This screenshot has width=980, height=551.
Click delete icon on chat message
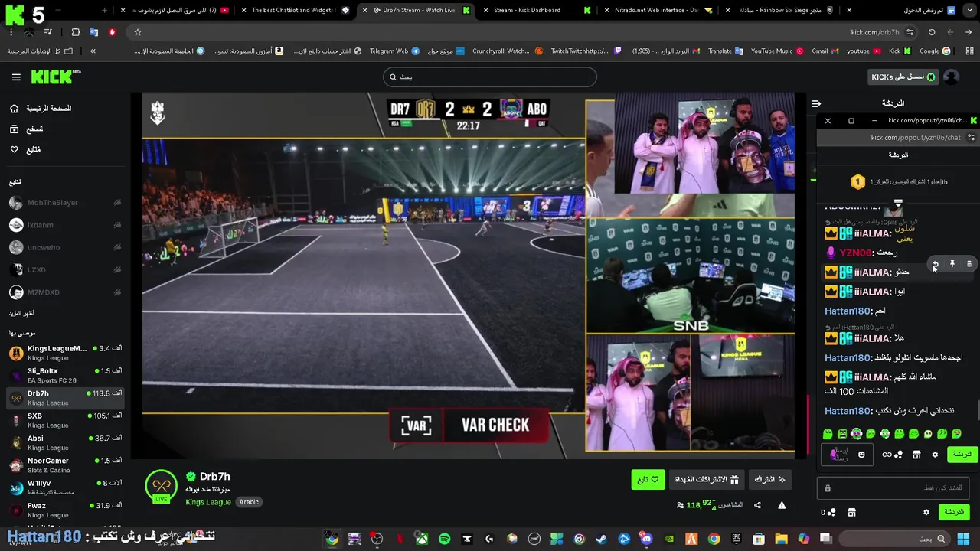click(969, 264)
